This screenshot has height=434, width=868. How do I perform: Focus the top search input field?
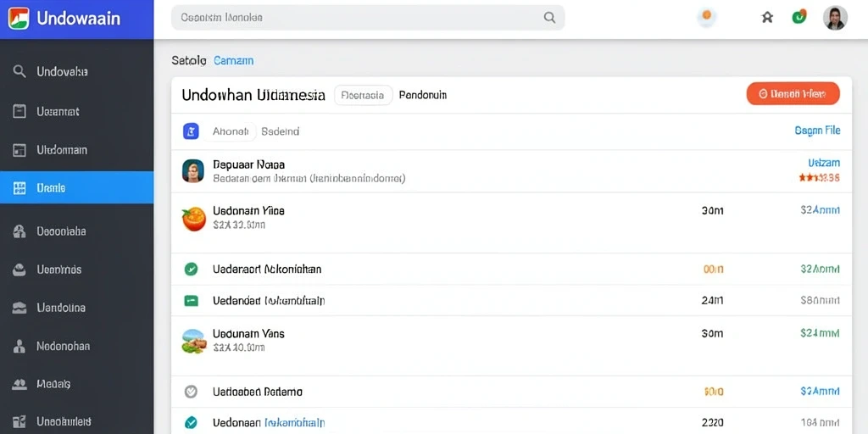point(368,18)
